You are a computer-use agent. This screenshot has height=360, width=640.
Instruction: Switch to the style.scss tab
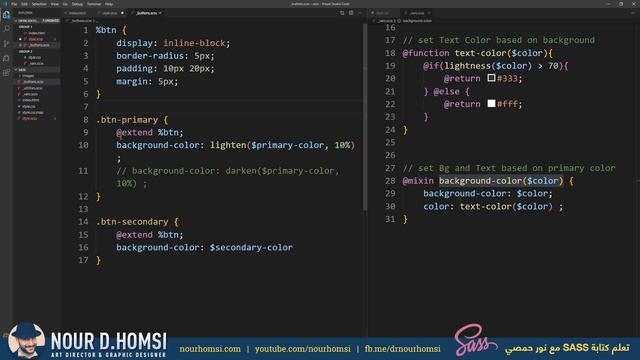110,13
